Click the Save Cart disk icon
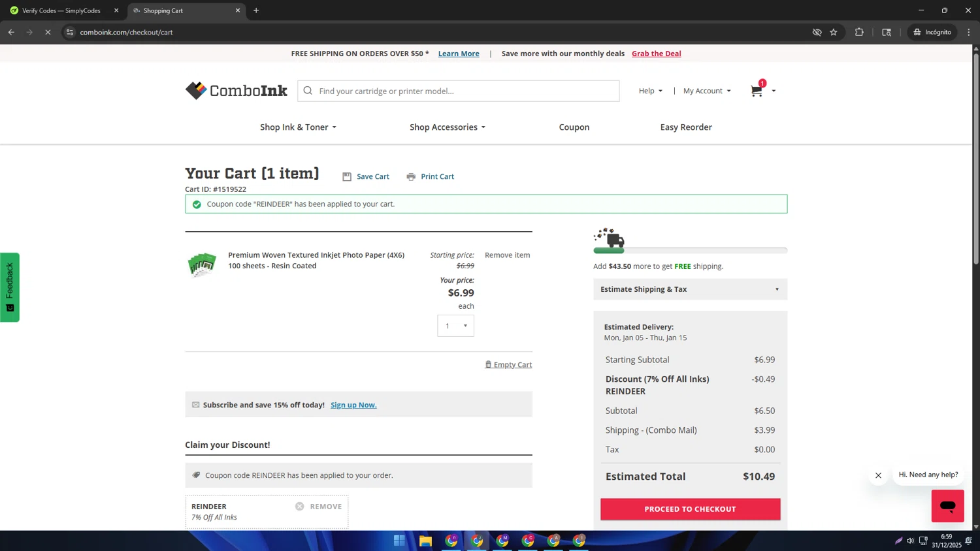 (347, 176)
